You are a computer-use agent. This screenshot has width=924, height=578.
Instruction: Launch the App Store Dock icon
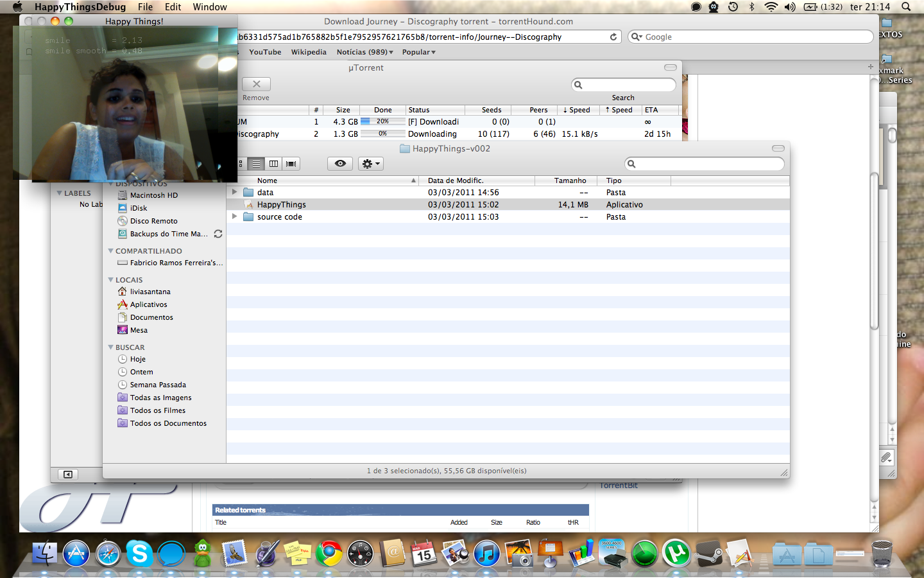pos(76,553)
